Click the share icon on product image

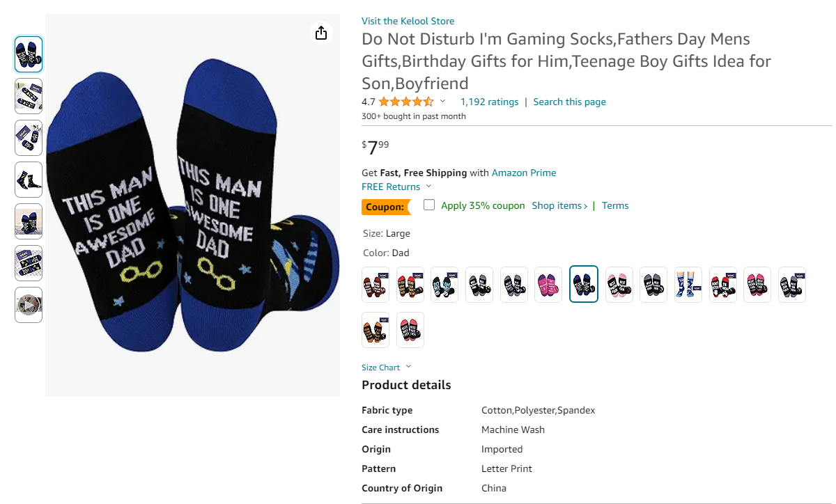click(321, 33)
